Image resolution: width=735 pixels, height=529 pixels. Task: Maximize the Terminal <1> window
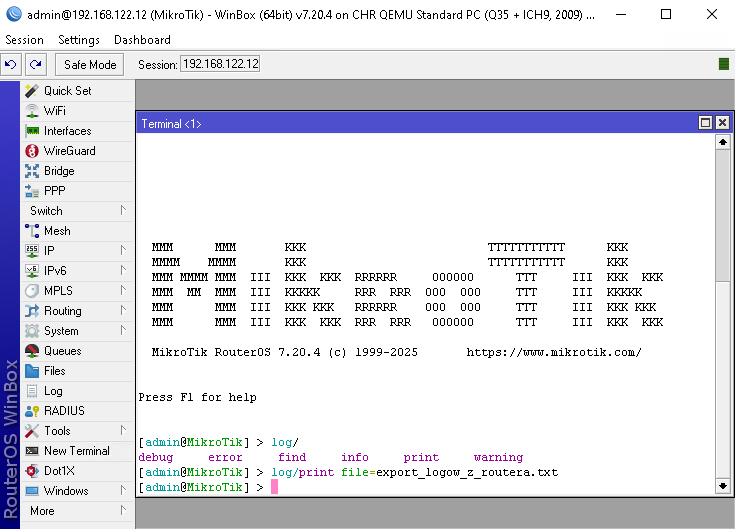tap(705, 123)
